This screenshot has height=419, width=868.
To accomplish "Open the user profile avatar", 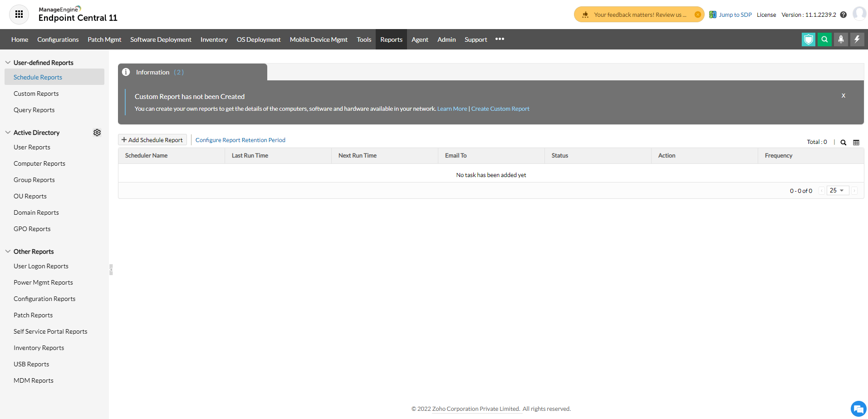I will click(859, 14).
